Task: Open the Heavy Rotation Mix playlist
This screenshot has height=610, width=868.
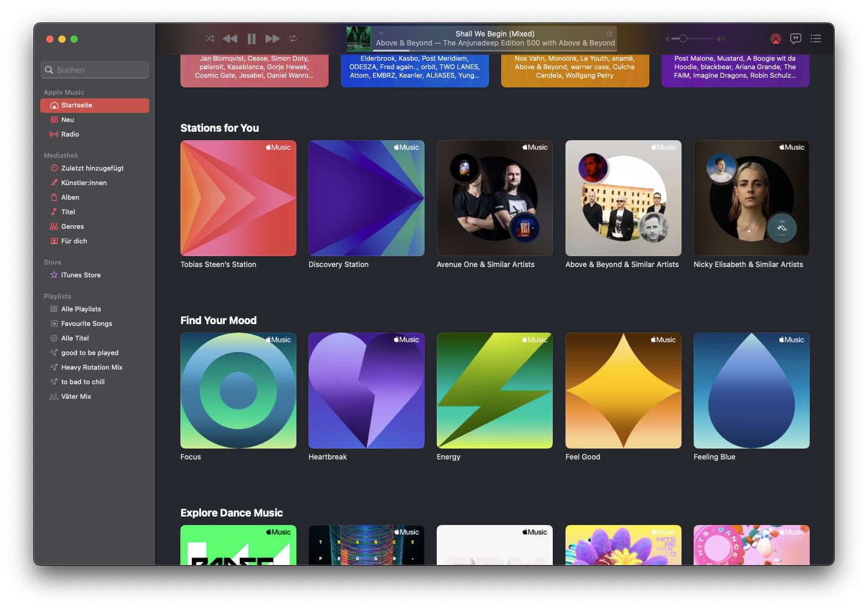Action: [91, 367]
